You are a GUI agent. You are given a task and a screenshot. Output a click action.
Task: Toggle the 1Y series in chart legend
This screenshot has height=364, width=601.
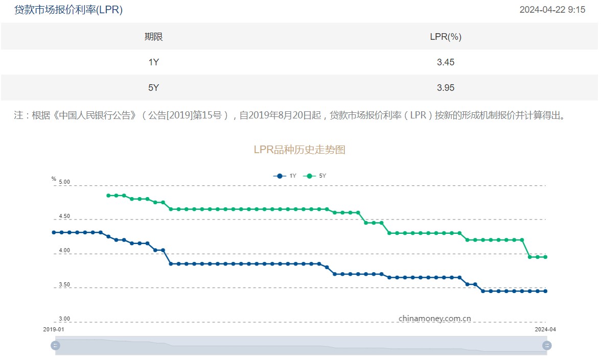(285, 176)
